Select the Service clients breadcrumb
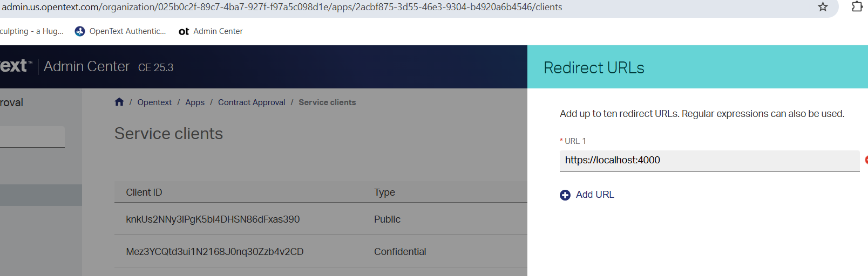This screenshot has height=276, width=868. point(327,102)
